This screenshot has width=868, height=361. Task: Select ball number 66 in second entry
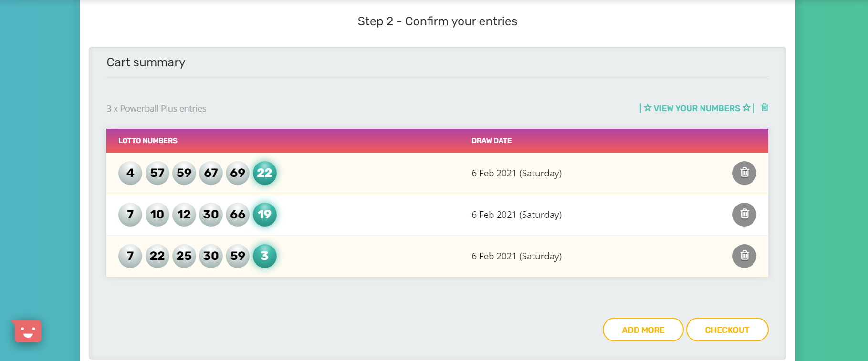click(x=238, y=214)
